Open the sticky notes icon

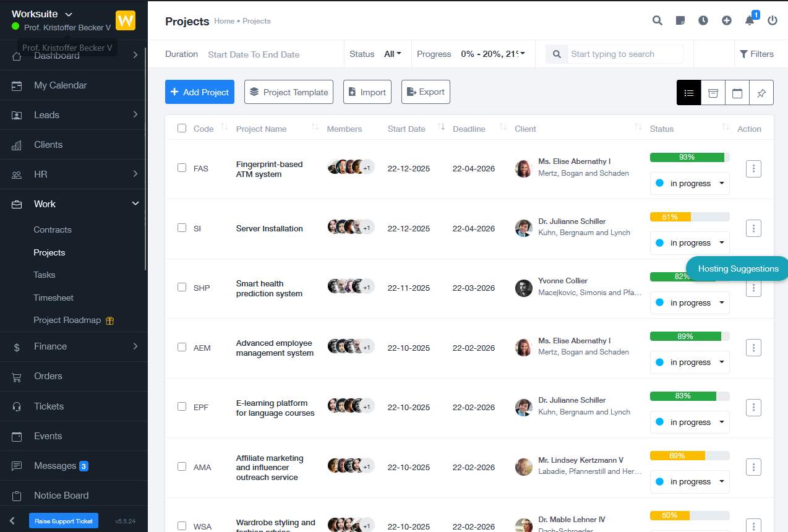(680, 20)
